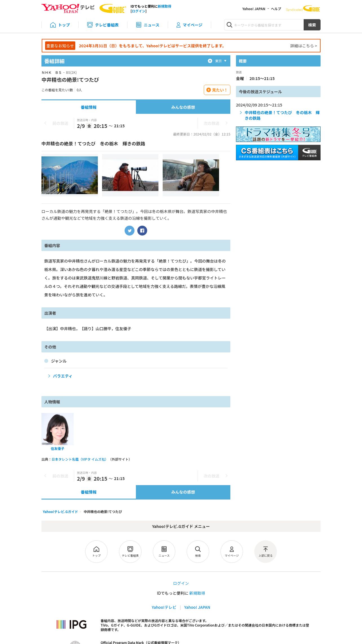The image size is (362, 644).
Task: Open トップ in the top navigation
Action: pyautogui.click(x=60, y=25)
